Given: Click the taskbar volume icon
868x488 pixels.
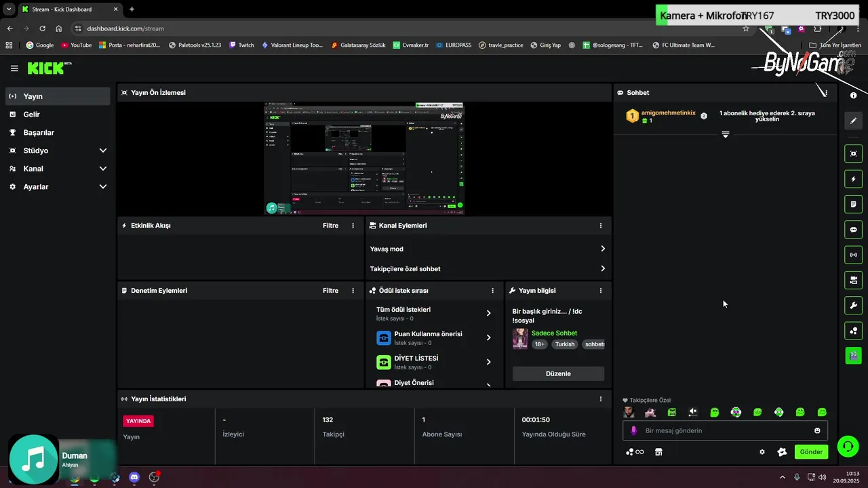Looking at the screenshot, I should [823, 477].
